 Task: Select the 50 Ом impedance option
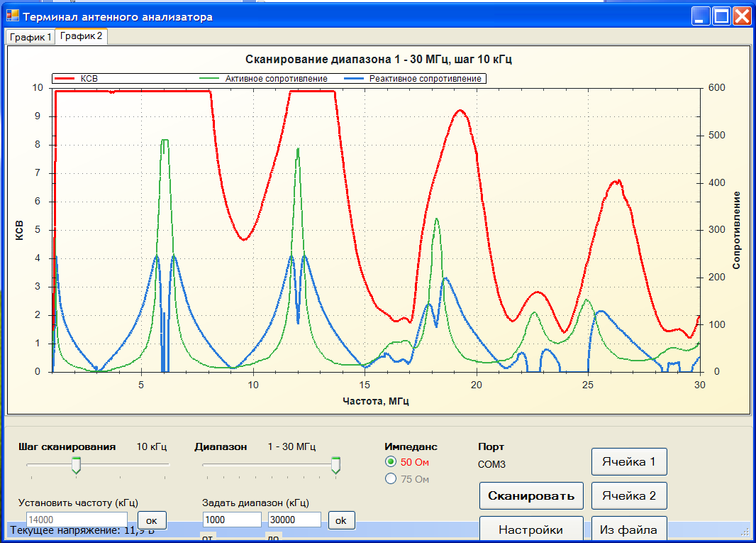[x=391, y=462]
